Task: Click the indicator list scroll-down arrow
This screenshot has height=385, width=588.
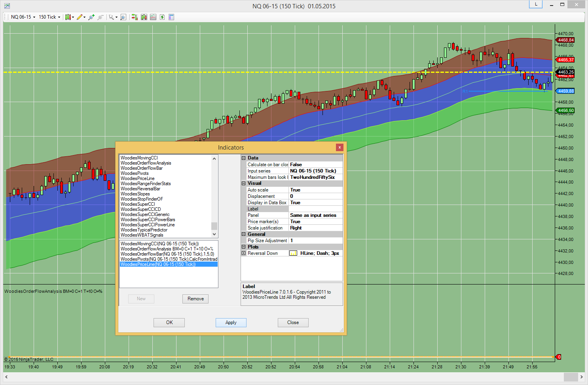Action: pos(214,235)
